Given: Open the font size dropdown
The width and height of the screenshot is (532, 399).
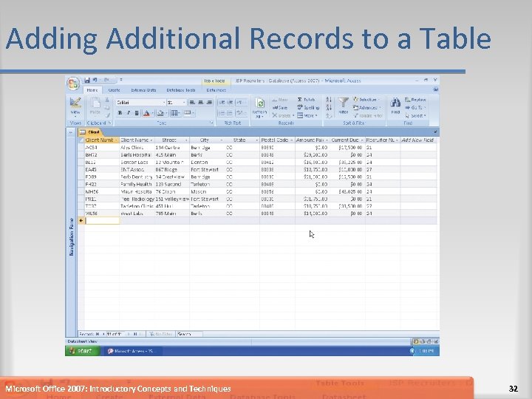Looking at the screenshot, I should (x=184, y=103).
